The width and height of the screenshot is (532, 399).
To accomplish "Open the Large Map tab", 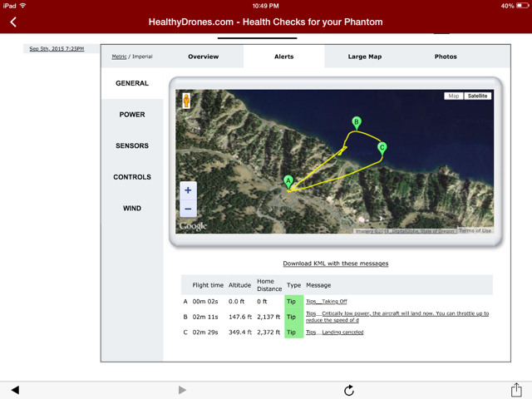I will point(365,57).
